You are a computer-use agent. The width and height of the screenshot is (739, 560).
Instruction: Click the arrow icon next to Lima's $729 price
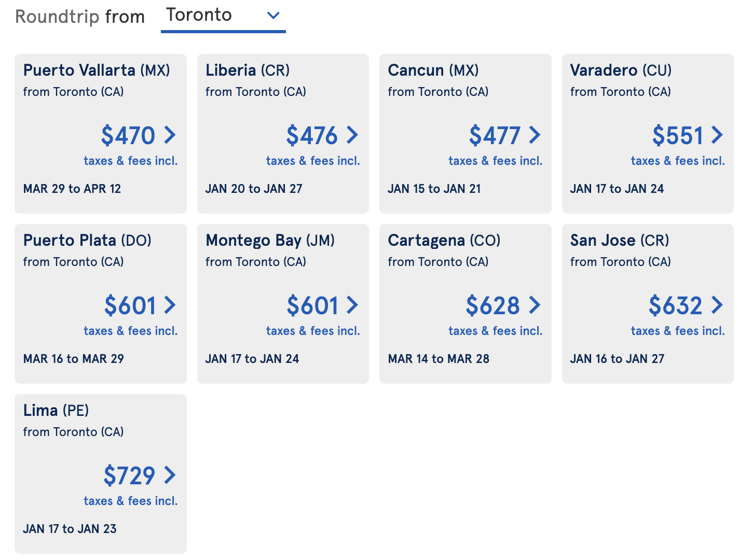pyautogui.click(x=170, y=475)
